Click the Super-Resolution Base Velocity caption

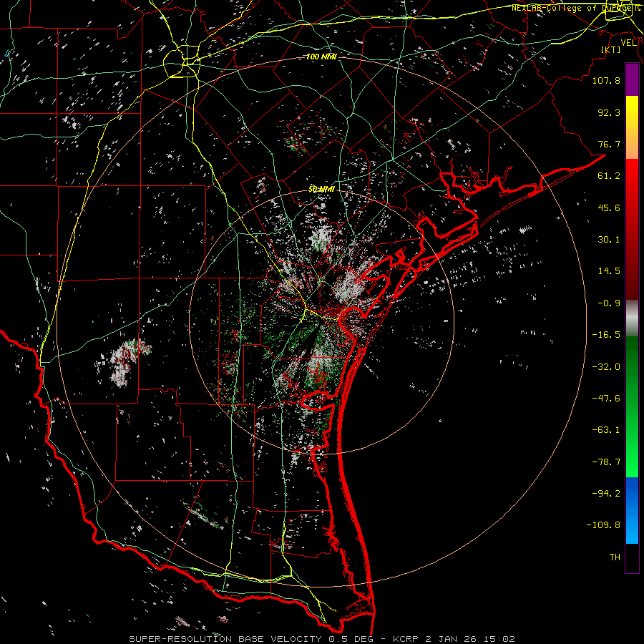[x=322, y=639]
